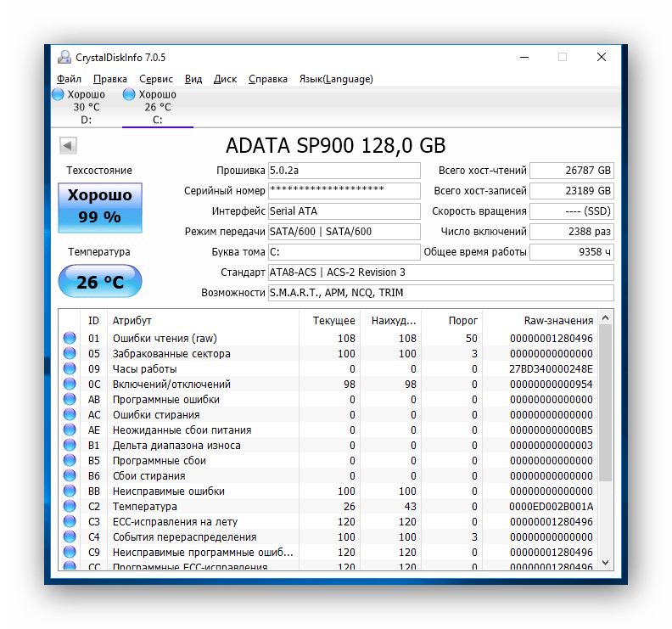This screenshot has height=629, width=672.
Task: Click status dot of attribute C9
Action: pos(70,552)
